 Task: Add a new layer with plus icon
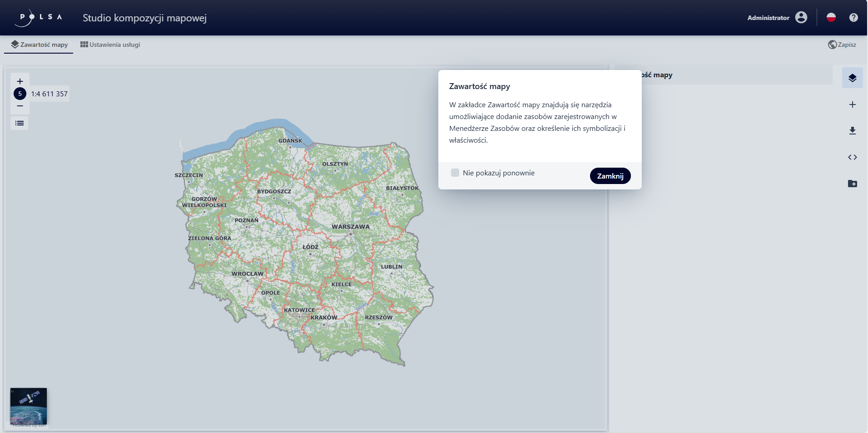[852, 105]
